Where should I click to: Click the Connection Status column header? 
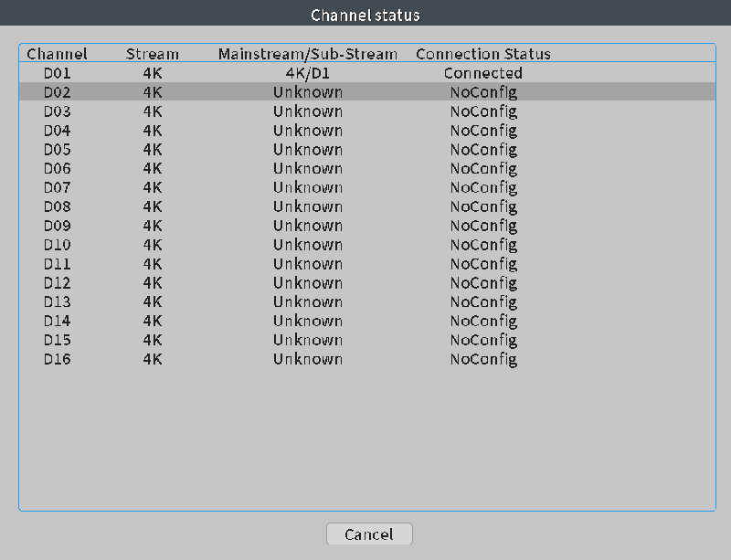(483, 54)
